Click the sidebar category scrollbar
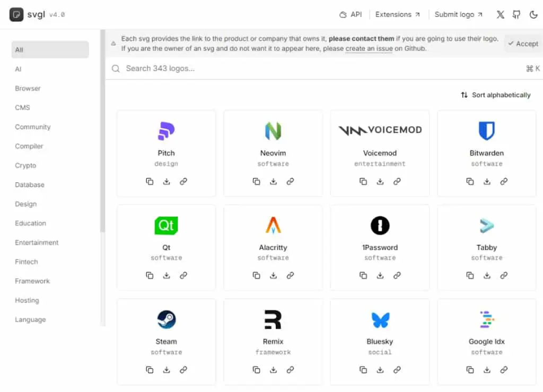 pos(102,131)
